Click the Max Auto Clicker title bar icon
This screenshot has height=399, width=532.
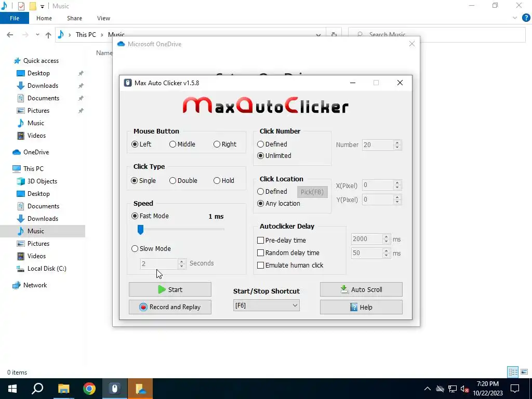tap(128, 83)
